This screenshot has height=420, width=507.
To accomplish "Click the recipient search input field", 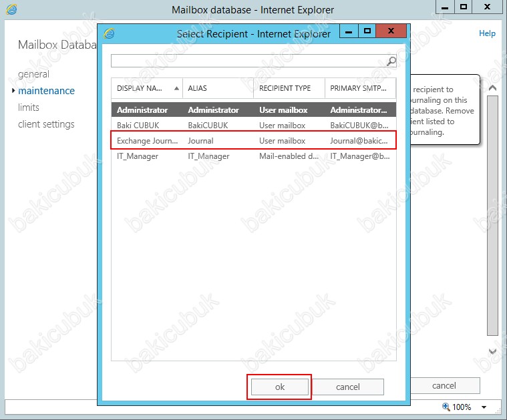I will click(248, 61).
